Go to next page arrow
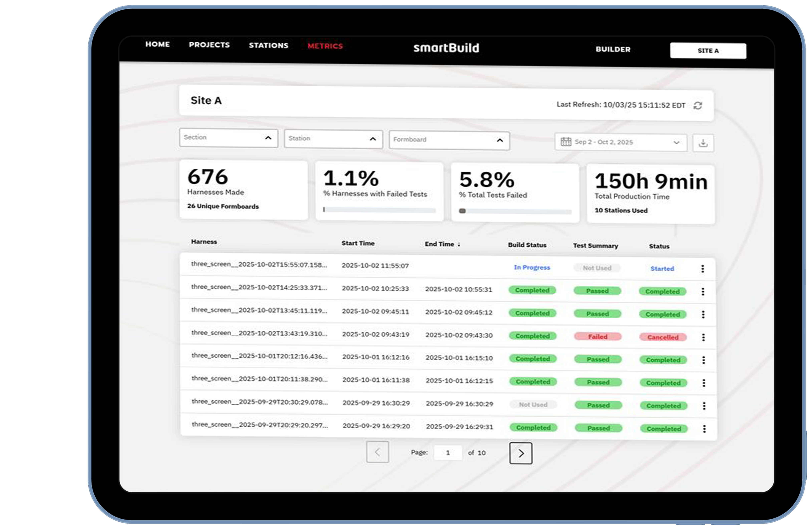 (521, 453)
